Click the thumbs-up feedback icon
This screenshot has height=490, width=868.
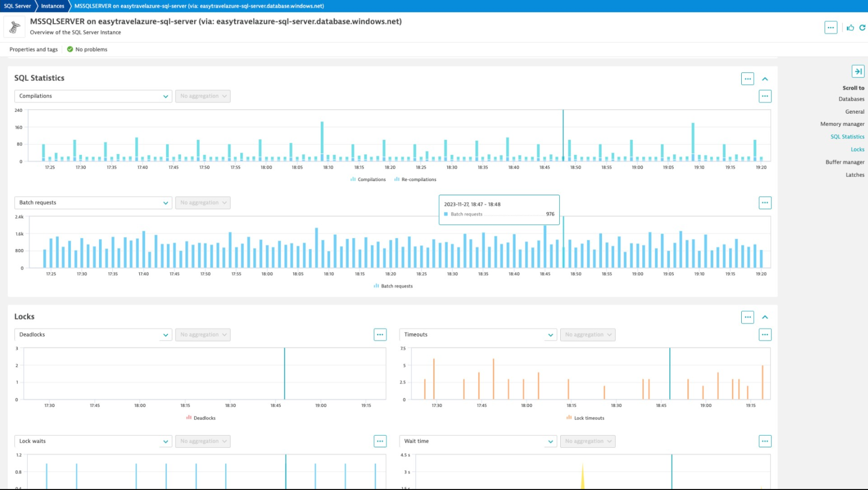(x=850, y=28)
